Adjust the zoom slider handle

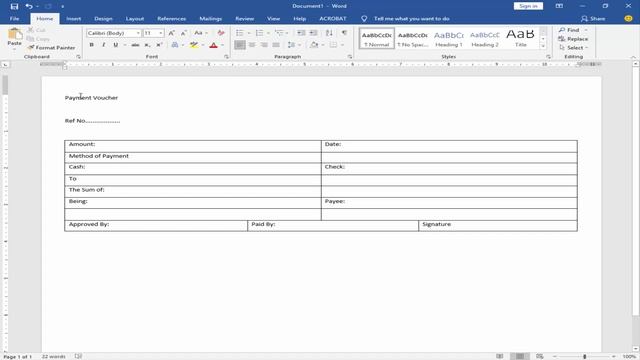tap(584, 356)
